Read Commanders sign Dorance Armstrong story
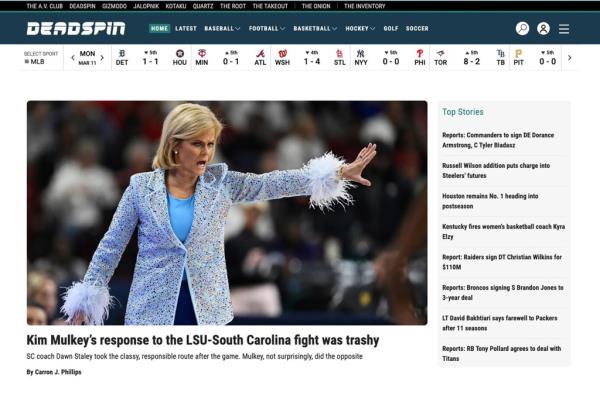Screen dimensions: 600x399 pos(498,140)
